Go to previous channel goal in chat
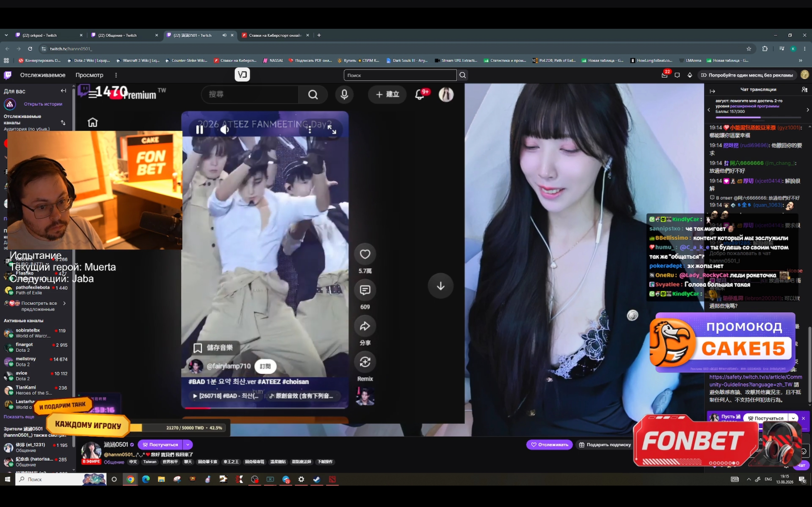Screen dimensions: 812x507 (x=709, y=110)
